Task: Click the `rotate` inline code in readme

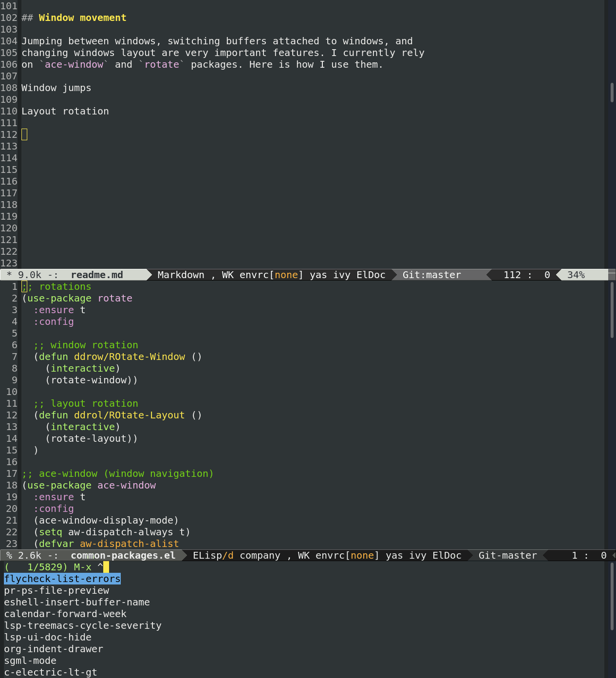Action: tap(162, 64)
